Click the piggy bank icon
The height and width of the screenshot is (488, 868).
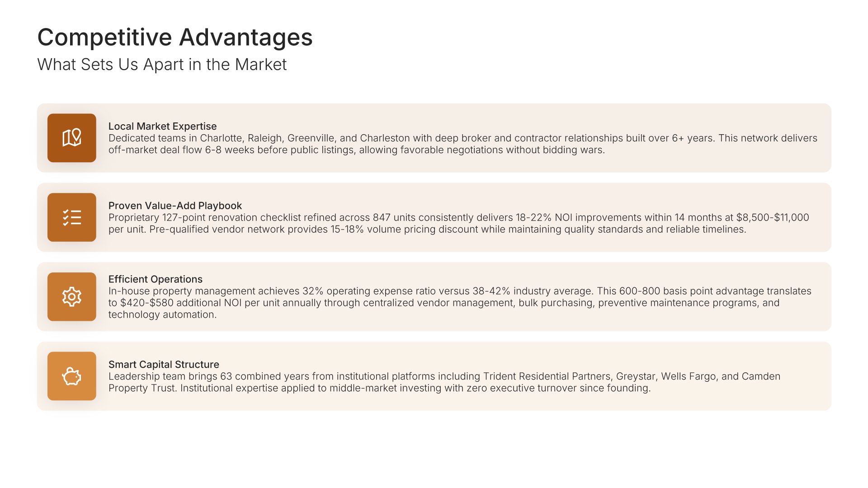[x=71, y=376]
